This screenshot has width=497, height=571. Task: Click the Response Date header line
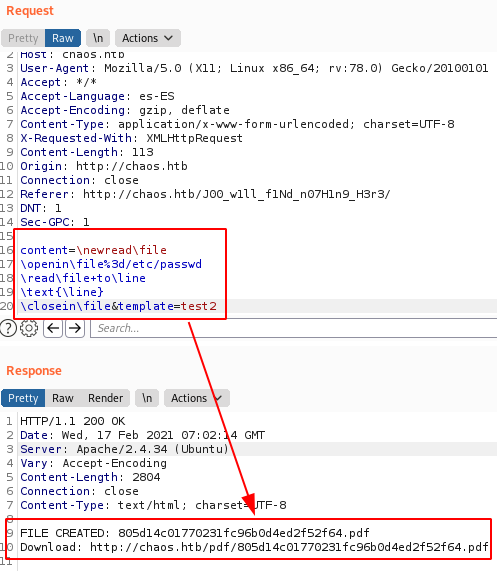click(142, 435)
